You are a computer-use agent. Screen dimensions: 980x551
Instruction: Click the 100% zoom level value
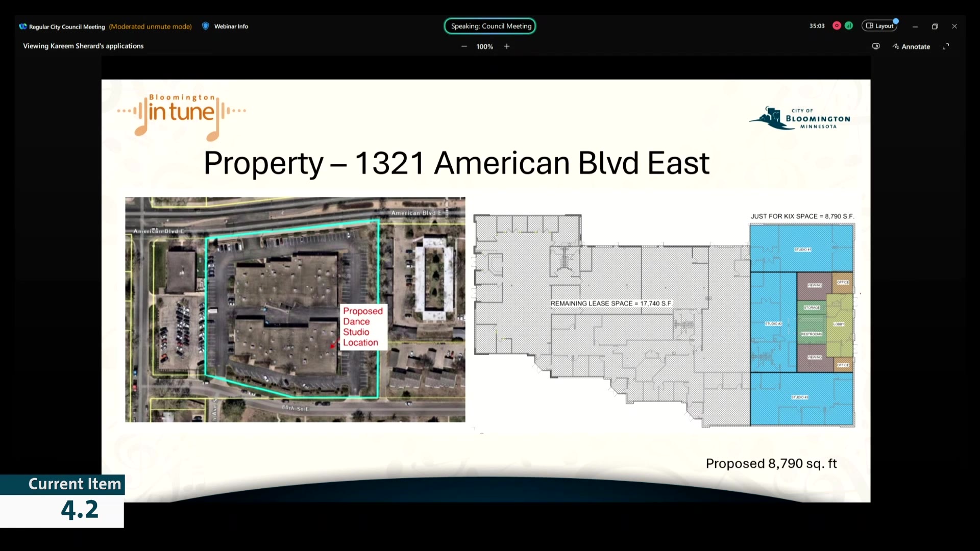(485, 46)
